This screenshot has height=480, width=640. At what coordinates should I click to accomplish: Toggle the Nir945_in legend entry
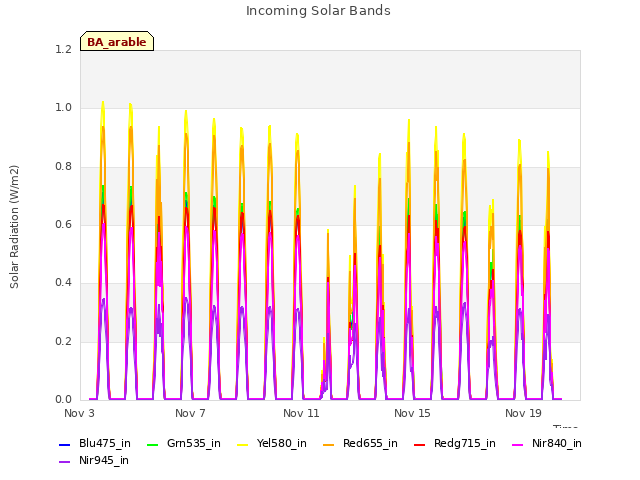[x=94, y=461]
